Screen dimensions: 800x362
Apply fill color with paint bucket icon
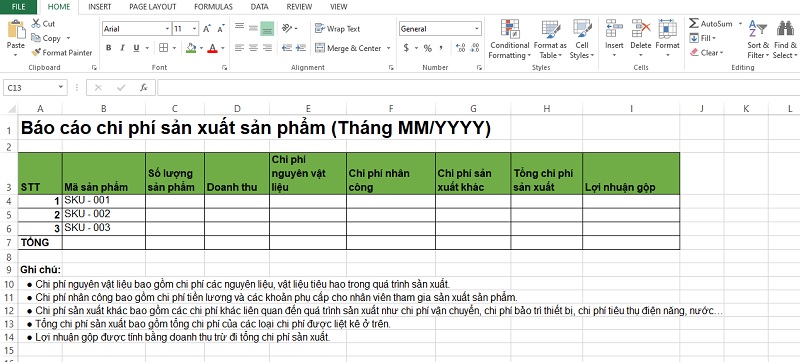pyautogui.click(x=191, y=48)
